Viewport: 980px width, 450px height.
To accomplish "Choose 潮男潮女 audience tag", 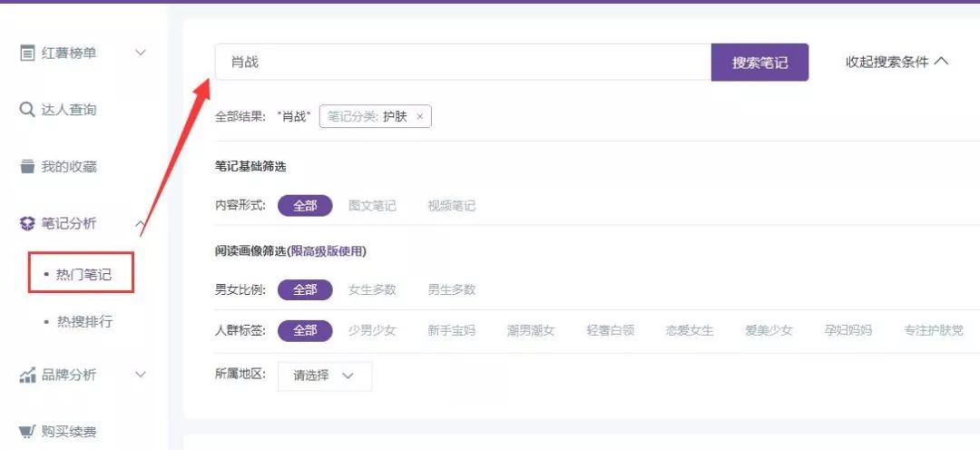I will (531, 330).
